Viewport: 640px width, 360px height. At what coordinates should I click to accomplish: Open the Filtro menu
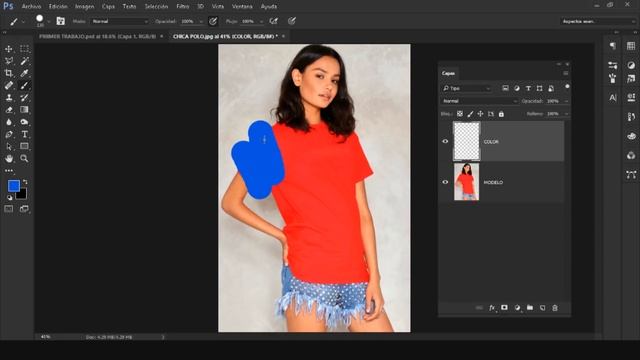pos(182,7)
